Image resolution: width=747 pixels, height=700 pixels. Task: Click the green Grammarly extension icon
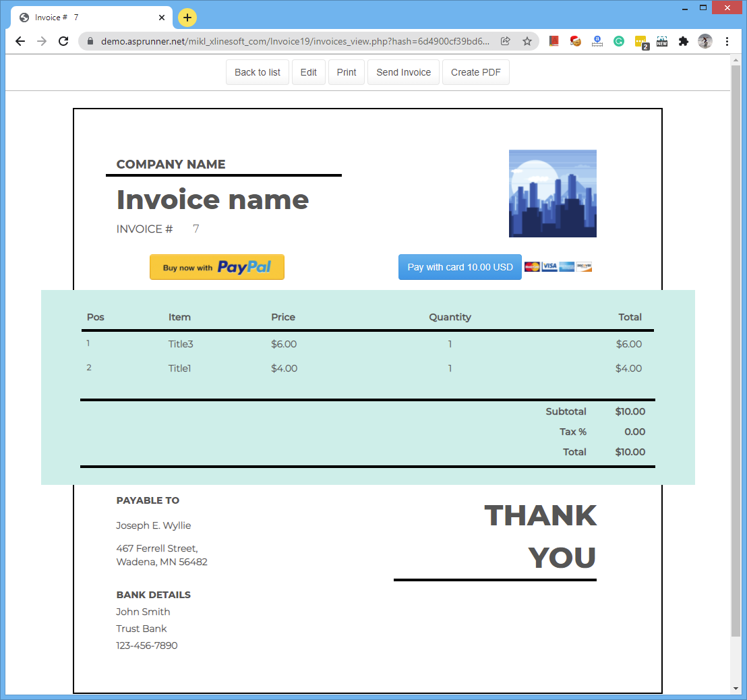point(619,41)
